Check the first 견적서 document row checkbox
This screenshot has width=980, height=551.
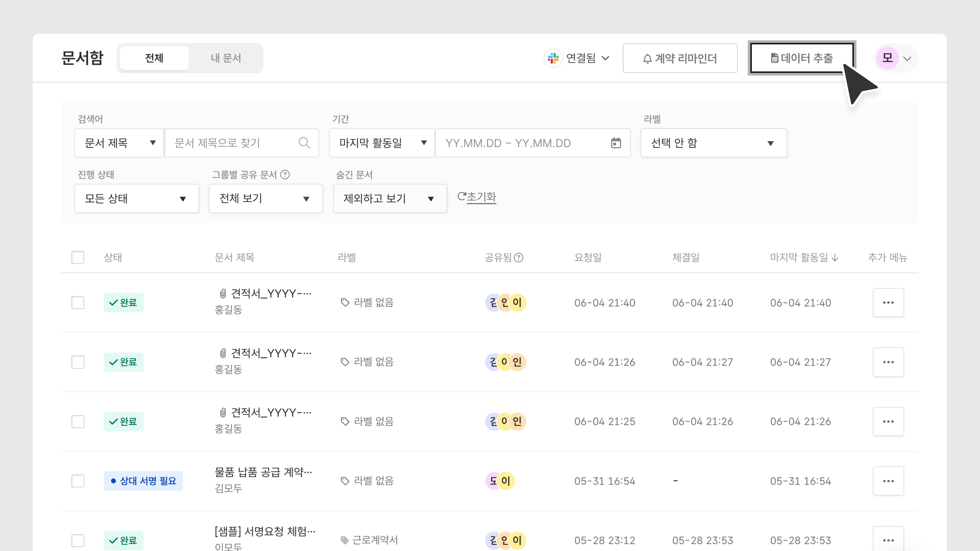coord(78,302)
